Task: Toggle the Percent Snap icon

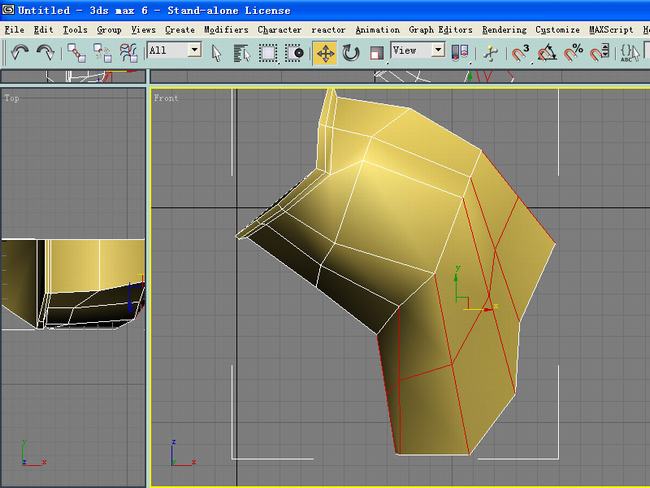Action: tap(573, 53)
